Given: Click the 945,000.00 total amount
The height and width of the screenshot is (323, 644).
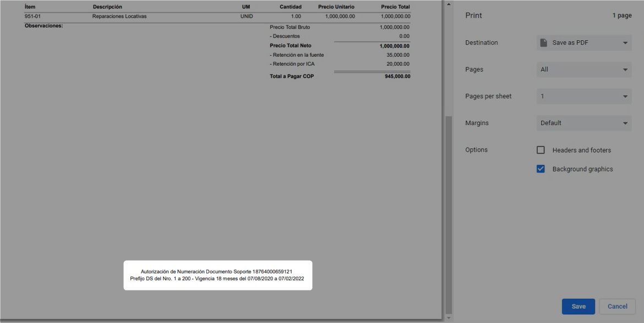Looking at the screenshot, I should point(397,77).
